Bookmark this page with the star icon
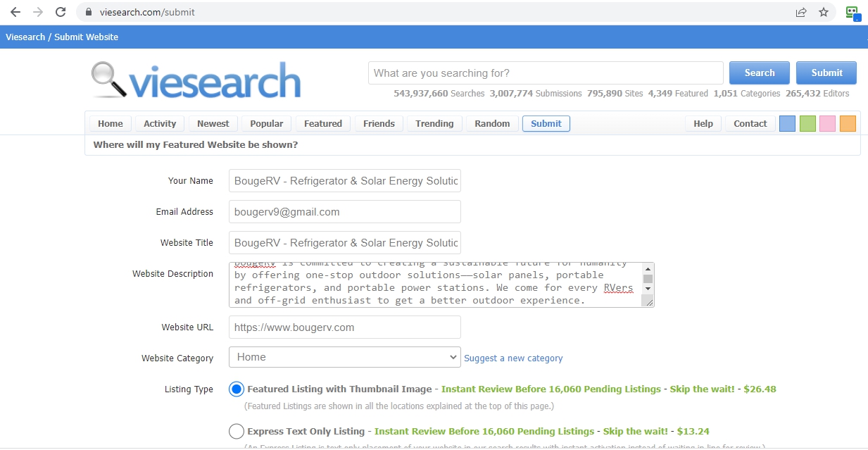Viewport: 868px width, 450px height. click(824, 12)
